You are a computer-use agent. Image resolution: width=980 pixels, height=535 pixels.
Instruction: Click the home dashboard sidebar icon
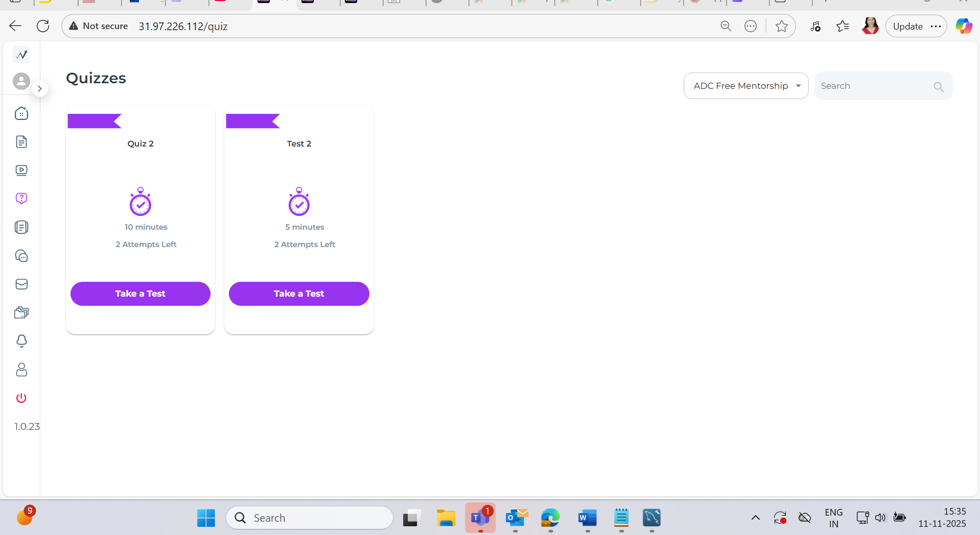(x=21, y=113)
